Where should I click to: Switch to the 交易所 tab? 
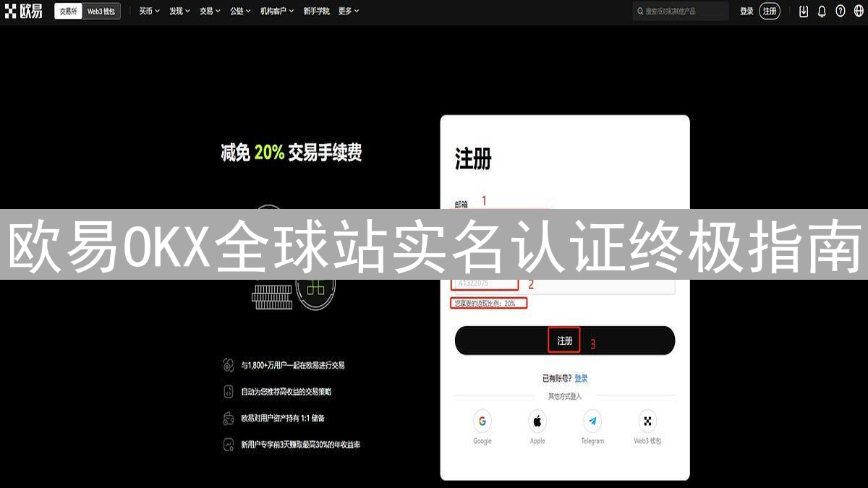68,11
